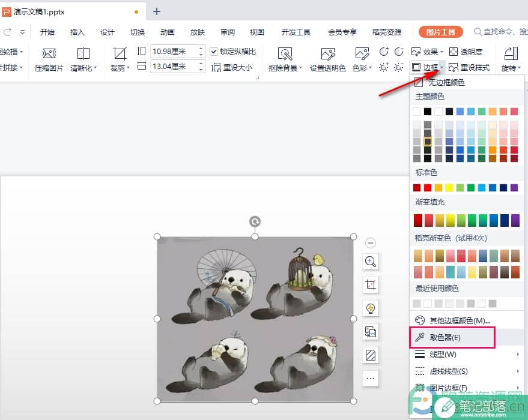The image size is (528, 420).
Task: Click the zoom-in magnifier beside the image
Action: pyautogui.click(x=371, y=261)
